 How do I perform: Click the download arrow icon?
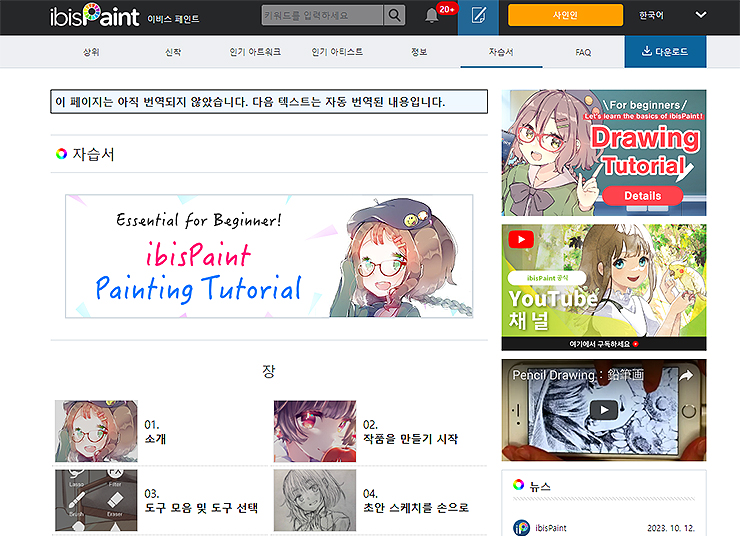click(x=647, y=51)
